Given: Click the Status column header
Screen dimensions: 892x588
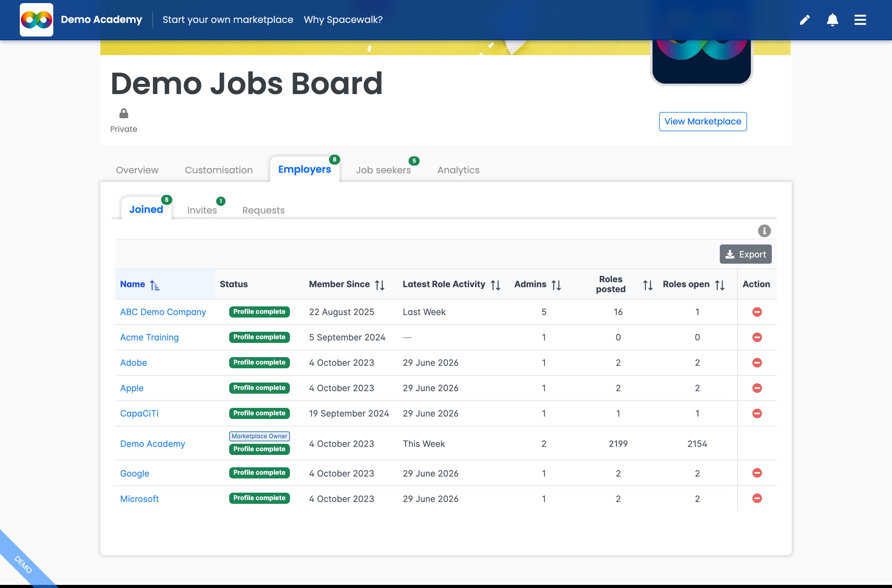Looking at the screenshot, I should (x=234, y=284).
